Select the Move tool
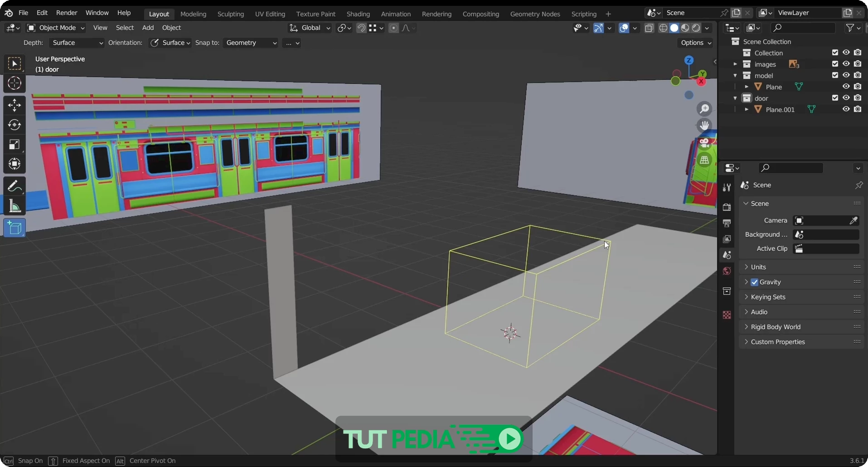Image resolution: width=868 pixels, height=467 pixels. pos(15,105)
